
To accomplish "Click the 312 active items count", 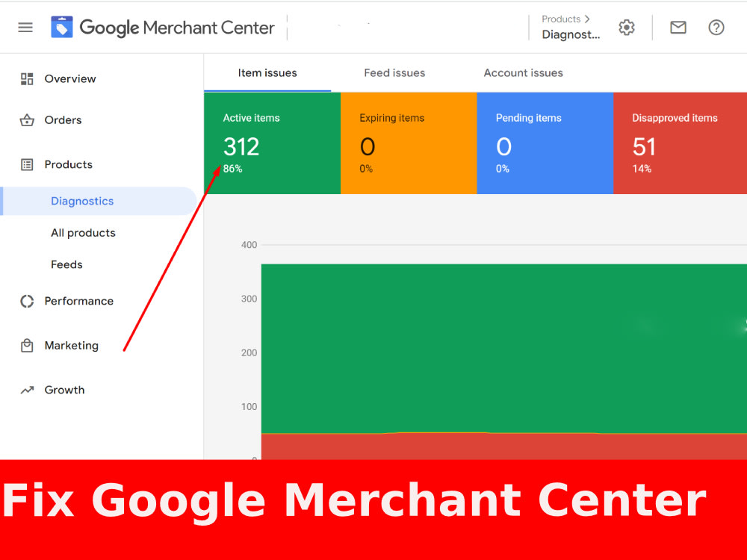I will (x=241, y=146).
